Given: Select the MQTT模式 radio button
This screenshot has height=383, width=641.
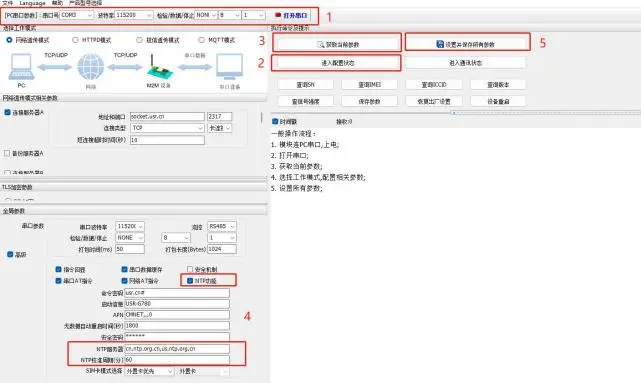Looking at the screenshot, I should [x=201, y=40].
